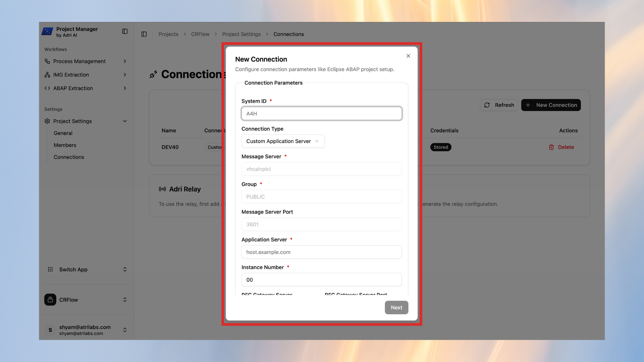Screen dimensions: 644x362
Task: Navigate to Projects via the breadcrumb
Action: pos(168,34)
